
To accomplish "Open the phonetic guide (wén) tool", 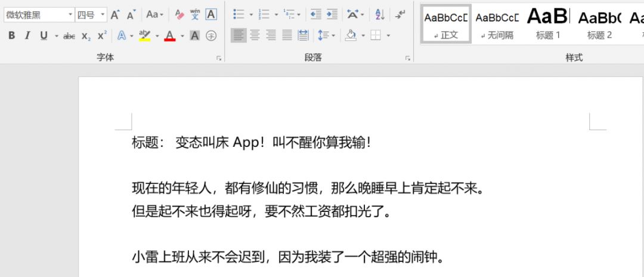I will 195,15.
